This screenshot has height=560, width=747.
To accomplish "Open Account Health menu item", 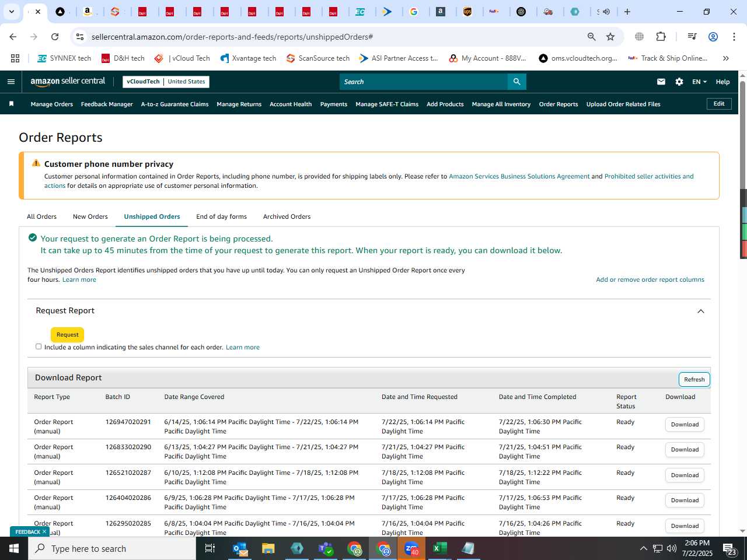I will coord(291,104).
